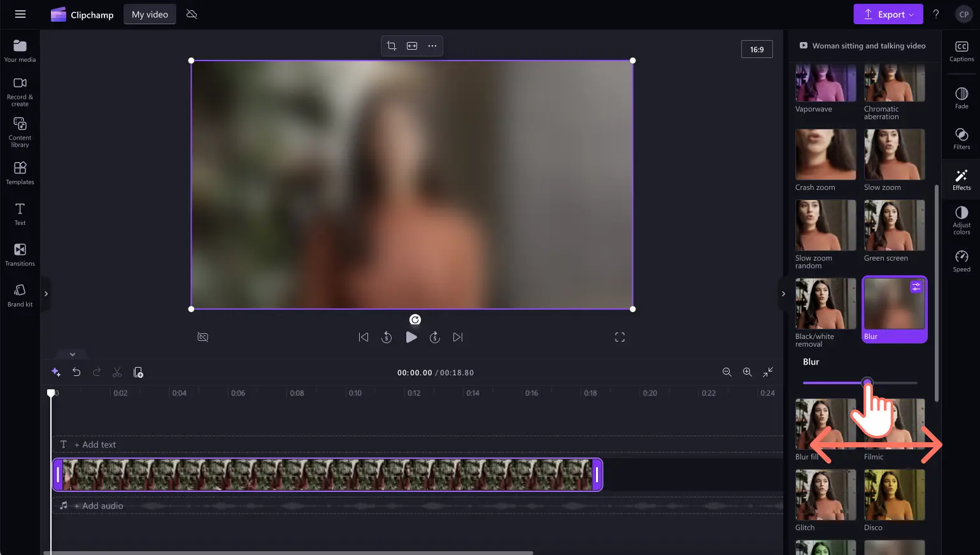Click the Blur intensity slider handle
This screenshot has height=555, width=980.
(x=867, y=382)
